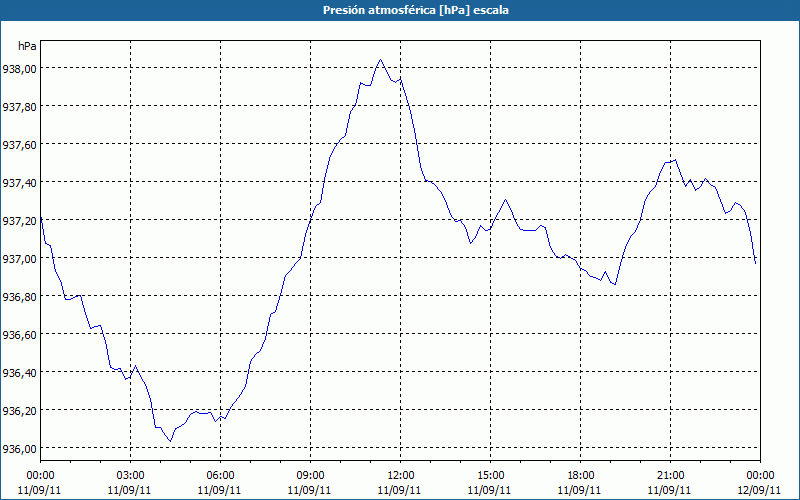Click the pressure curve peak above 938,00
Image resolution: width=800 pixels, height=500 pixels.
point(380,60)
